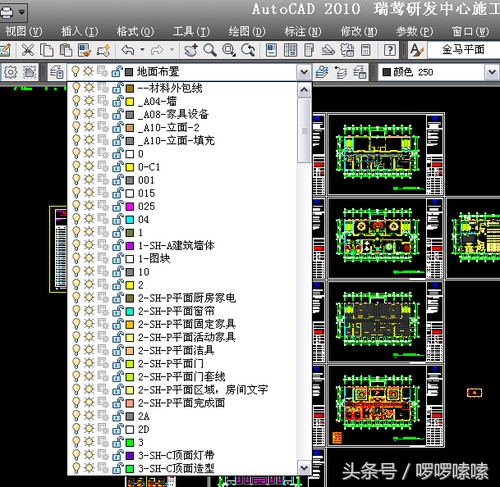Select the Zoom Realtime magnifier
The image size is (500, 487).
click(x=210, y=50)
